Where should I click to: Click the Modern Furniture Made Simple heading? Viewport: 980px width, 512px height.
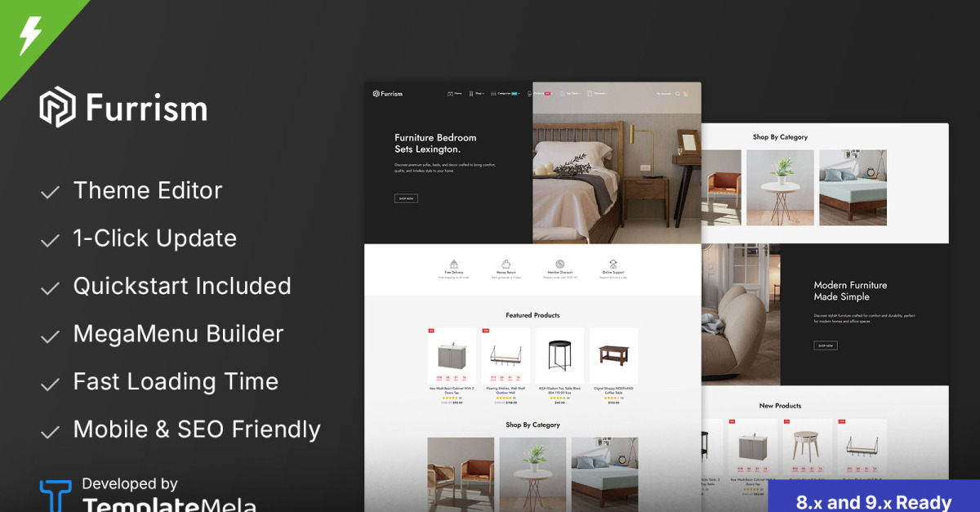(x=850, y=291)
